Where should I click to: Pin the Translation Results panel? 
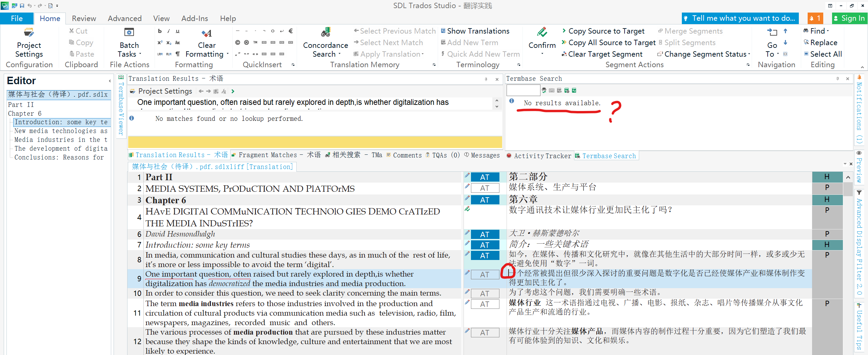click(486, 79)
